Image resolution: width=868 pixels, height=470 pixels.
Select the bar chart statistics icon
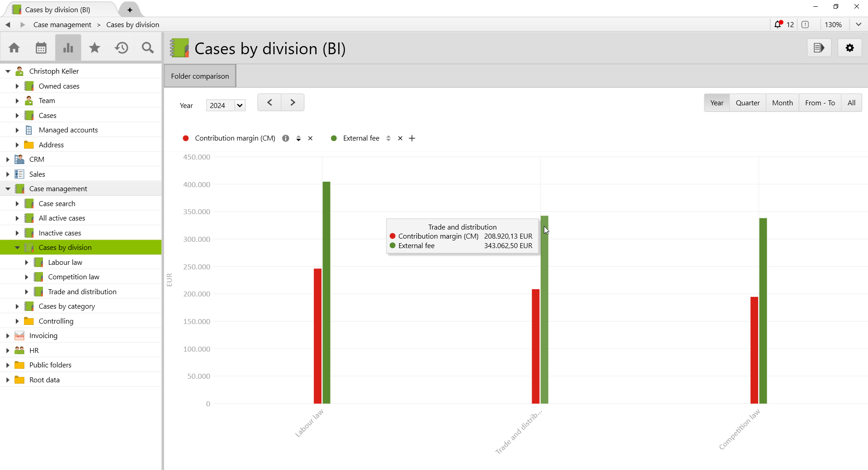[68, 47]
